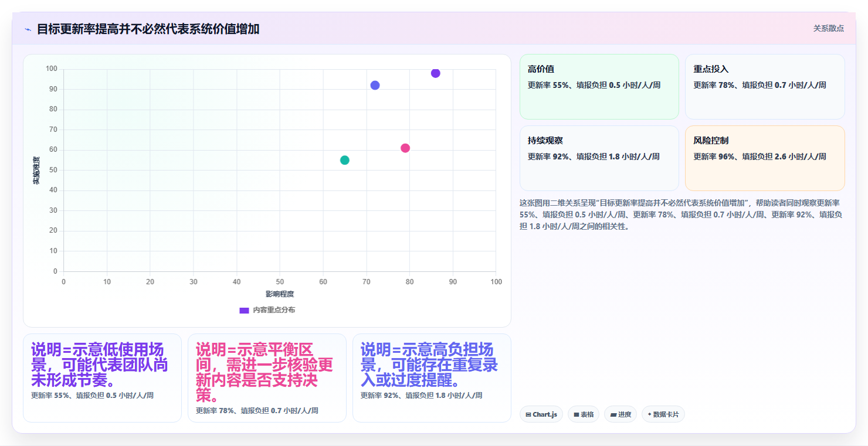Click the lightning icon beside the title
868x446 pixels.
click(x=28, y=29)
